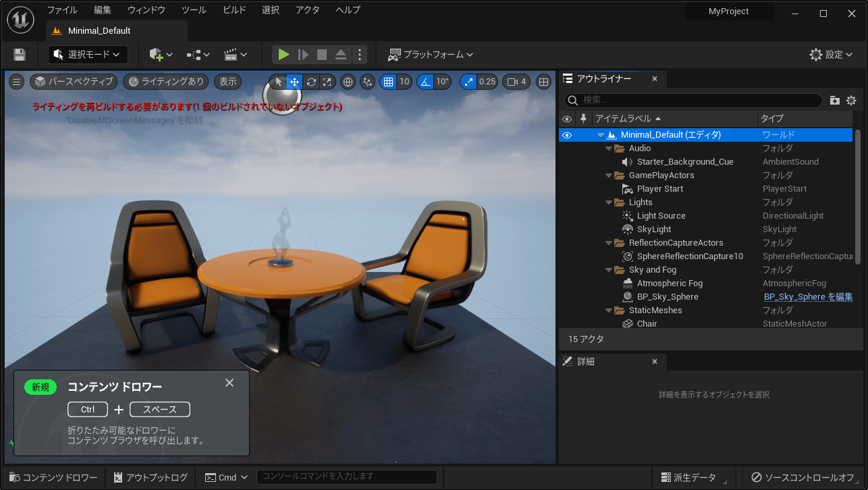Open the ビルド menu
The image size is (868, 490).
tap(234, 10)
